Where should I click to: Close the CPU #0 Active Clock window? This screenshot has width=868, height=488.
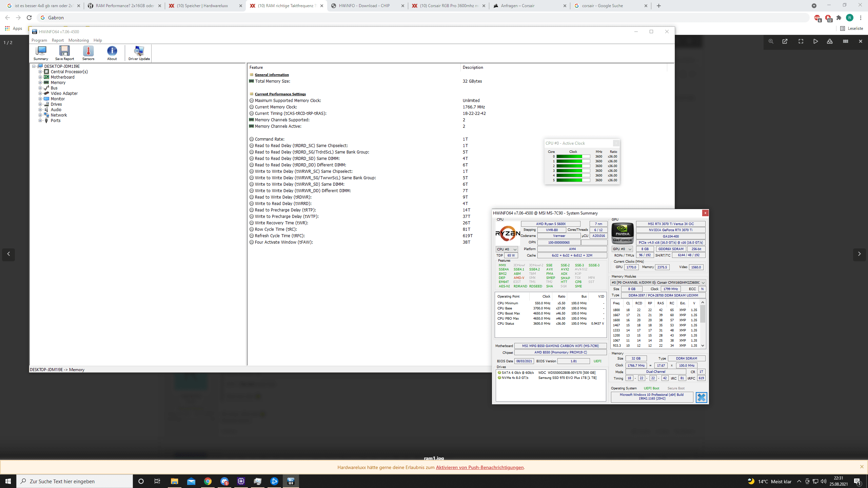(x=616, y=143)
